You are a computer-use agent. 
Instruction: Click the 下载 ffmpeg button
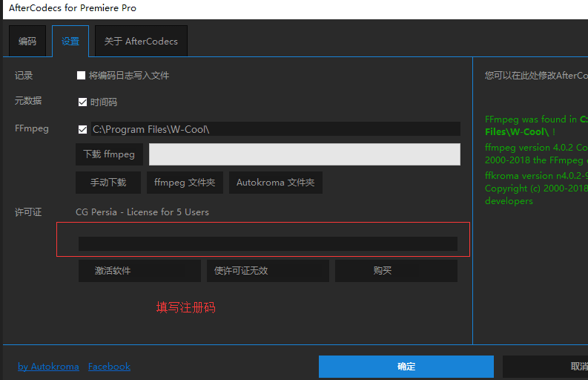(109, 154)
